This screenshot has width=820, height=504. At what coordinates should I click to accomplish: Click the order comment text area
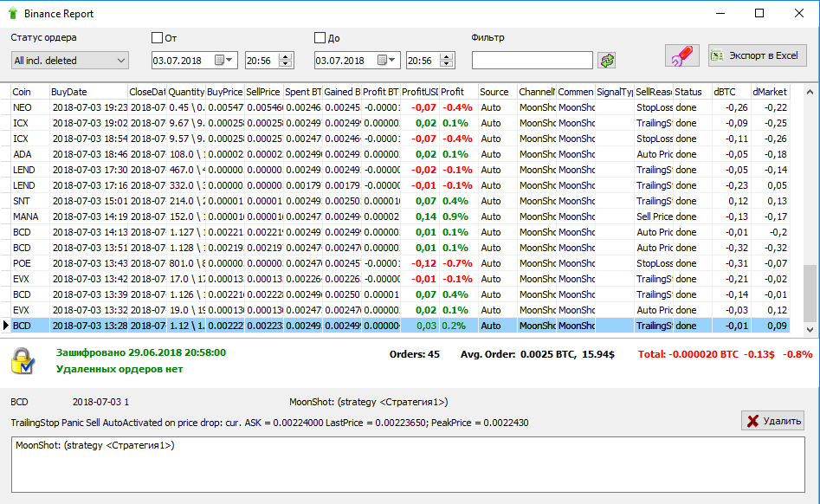[408, 465]
